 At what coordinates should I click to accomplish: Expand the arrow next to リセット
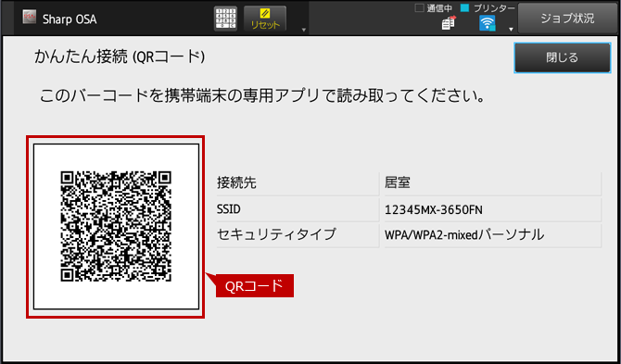304,30
